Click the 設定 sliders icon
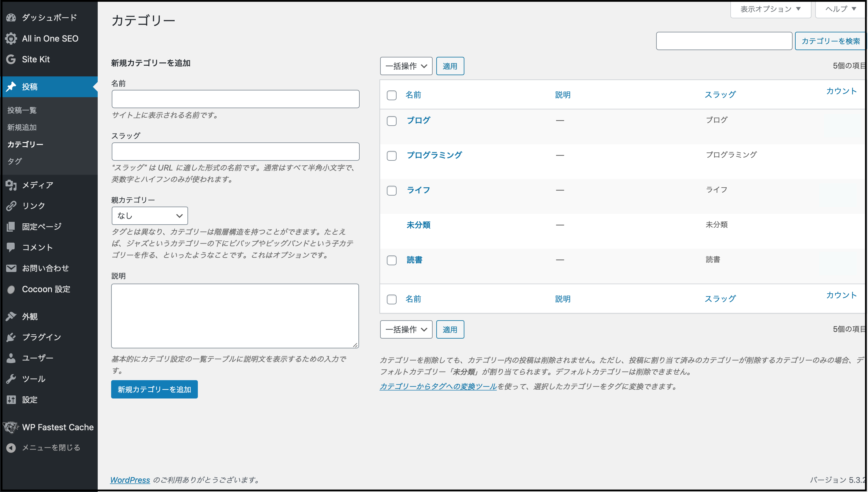868x492 pixels. click(11, 400)
